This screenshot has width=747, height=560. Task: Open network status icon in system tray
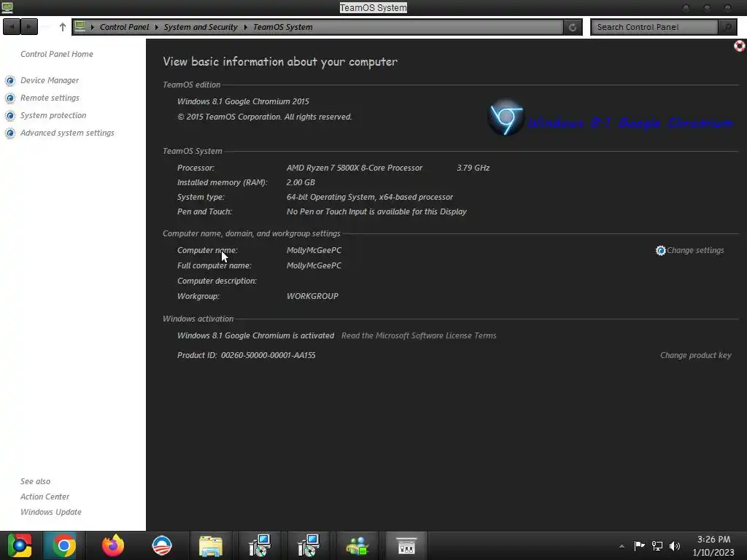point(657,545)
